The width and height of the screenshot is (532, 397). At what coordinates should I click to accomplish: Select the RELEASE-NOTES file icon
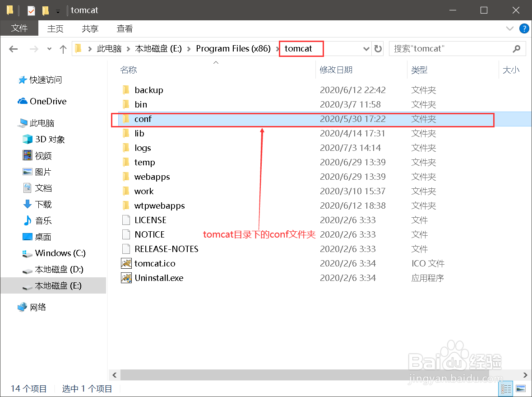pos(126,249)
